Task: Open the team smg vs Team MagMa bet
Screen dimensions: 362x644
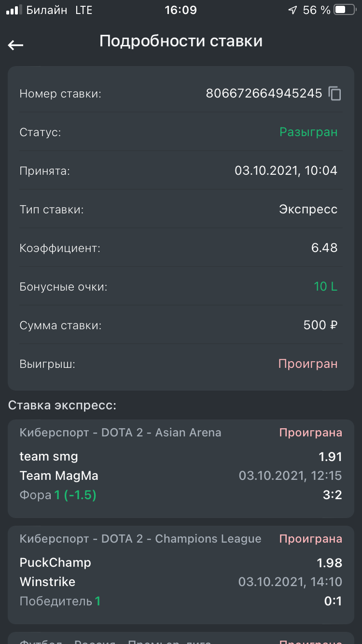Action: click(x=181, y=468)
